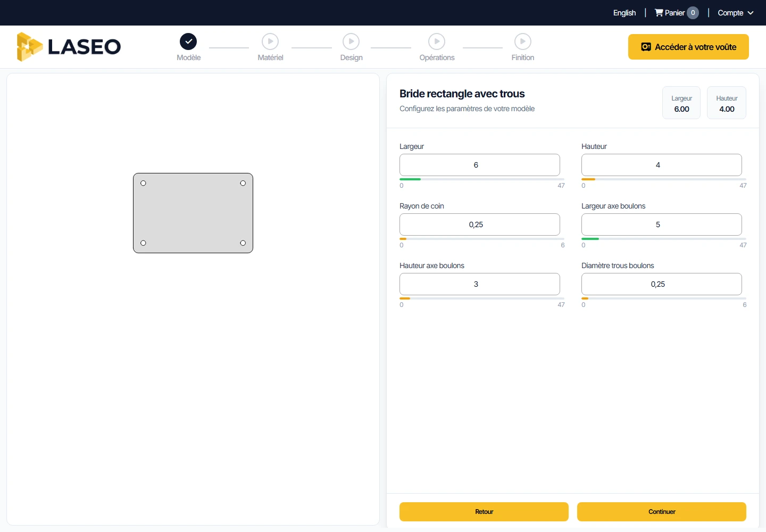Click the Design step label
Screen dimensions: 766x532
(351, 57)
